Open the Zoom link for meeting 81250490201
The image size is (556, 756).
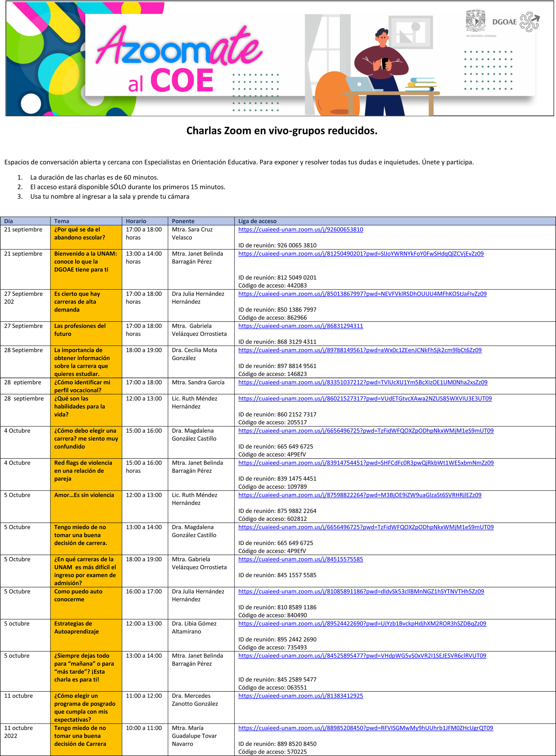click(361, 254)
